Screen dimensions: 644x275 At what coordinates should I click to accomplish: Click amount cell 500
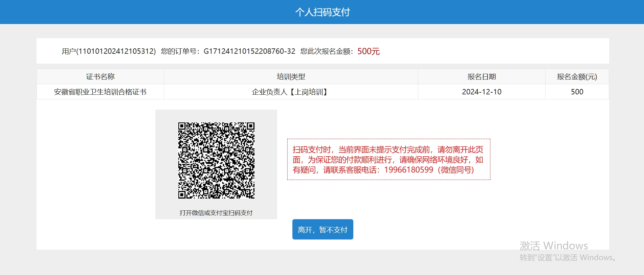click(x=577, y=92)
